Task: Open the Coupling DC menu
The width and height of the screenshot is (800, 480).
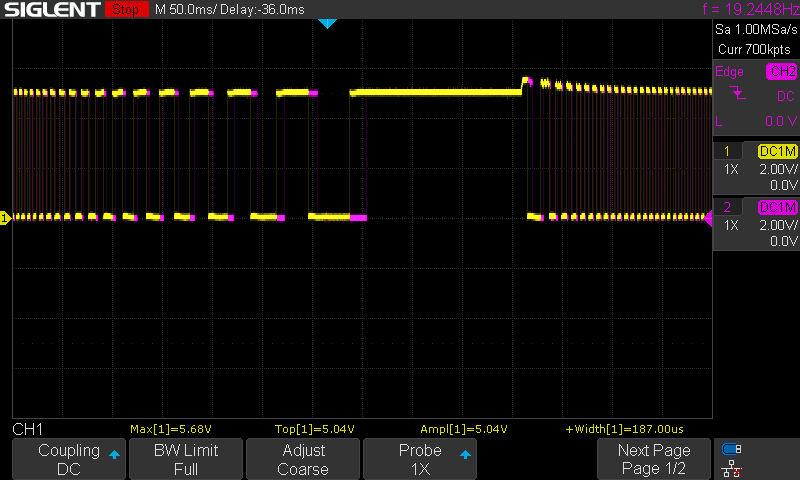Action: coord(69,459)
